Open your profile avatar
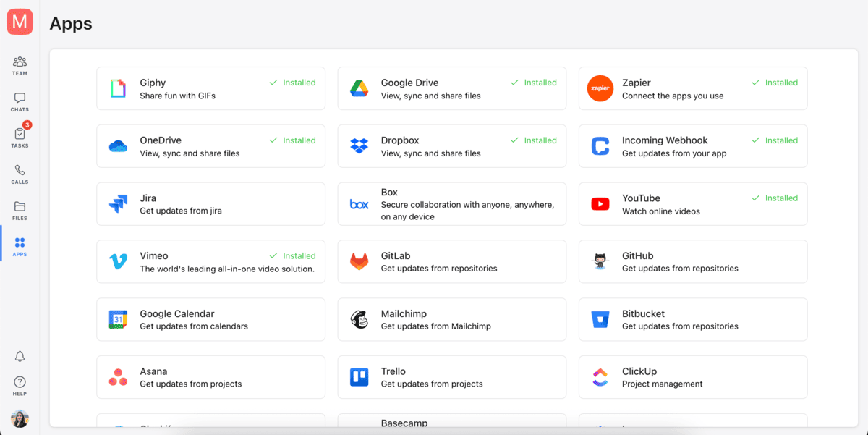The image size is (868, 435). tap(19, 418)
